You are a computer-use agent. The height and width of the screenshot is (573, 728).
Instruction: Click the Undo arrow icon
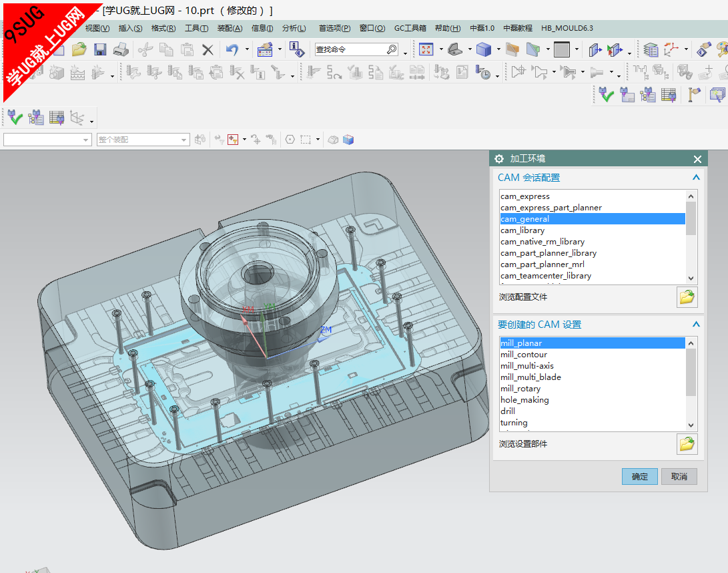(x=232, y=49)
